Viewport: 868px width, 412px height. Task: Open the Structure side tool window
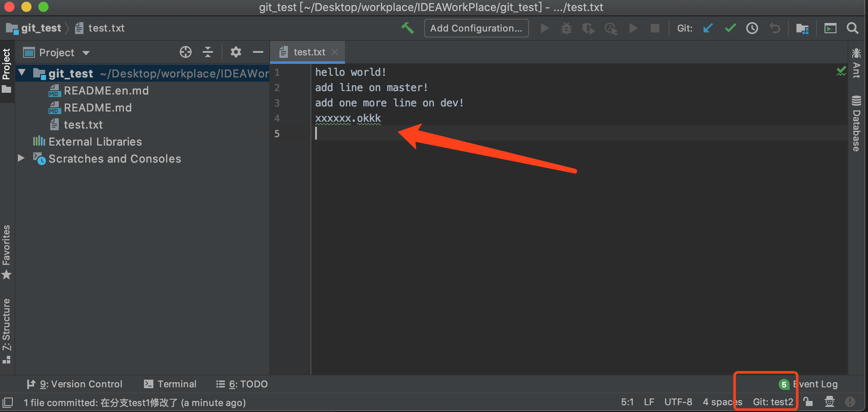6,331
